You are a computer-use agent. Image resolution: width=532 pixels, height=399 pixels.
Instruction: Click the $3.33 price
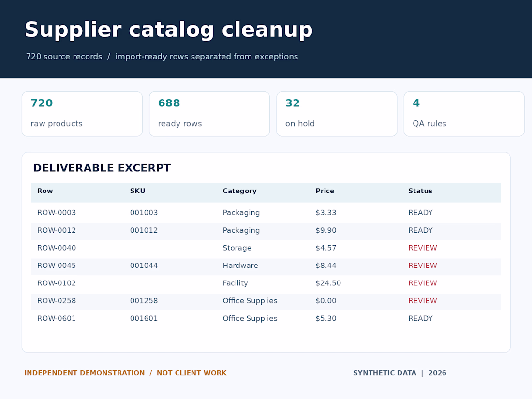click(325, 213)
